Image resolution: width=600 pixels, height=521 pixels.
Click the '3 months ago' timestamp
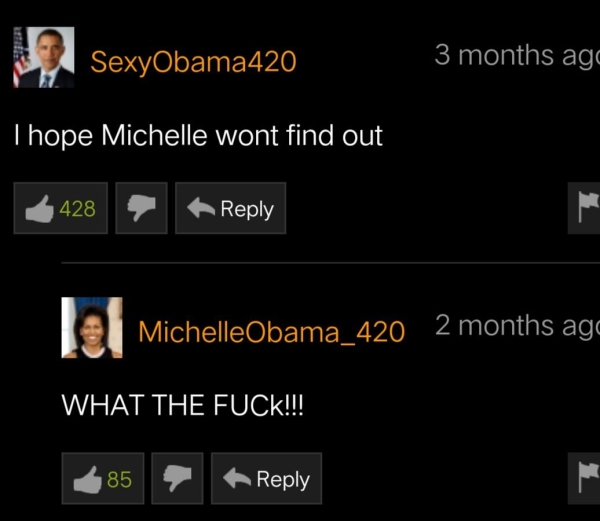(x=517, y=56)
